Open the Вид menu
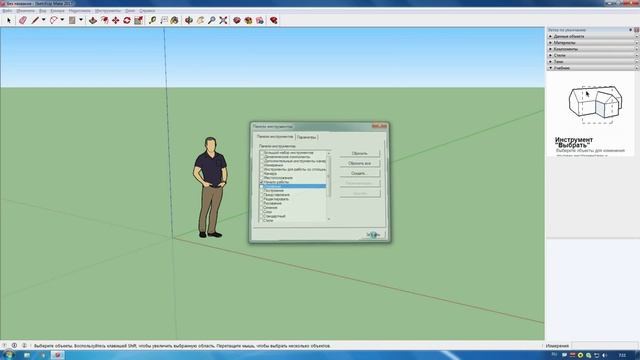The width and height of the screenshot is (640, 360). tap(42, 11)
